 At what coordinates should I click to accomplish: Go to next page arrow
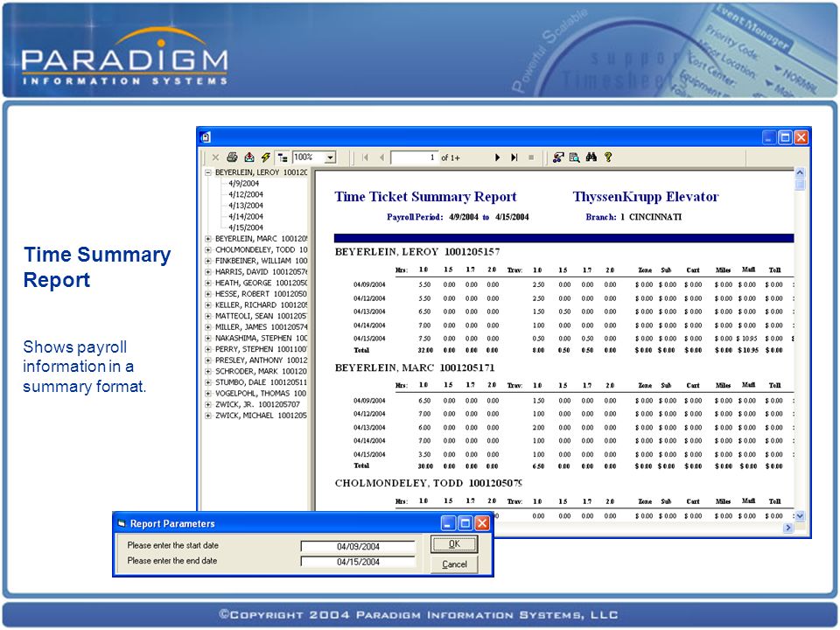[497, 157]
